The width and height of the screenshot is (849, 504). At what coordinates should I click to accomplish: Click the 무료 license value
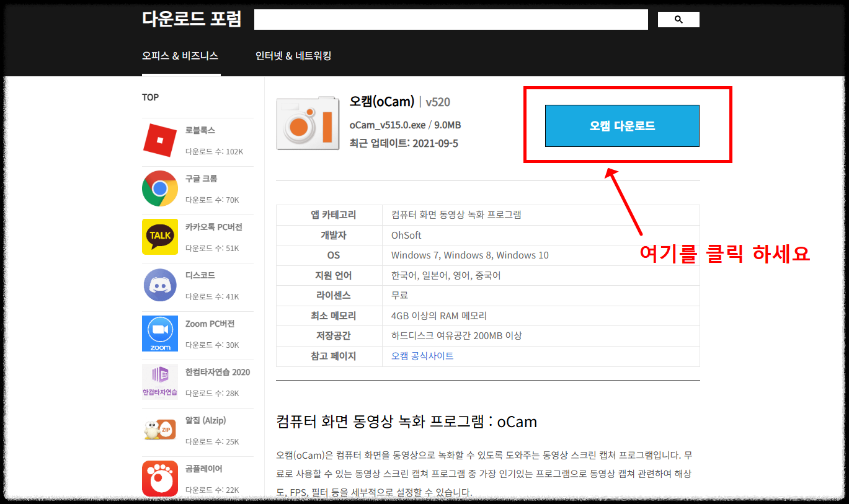pos(400,295)
